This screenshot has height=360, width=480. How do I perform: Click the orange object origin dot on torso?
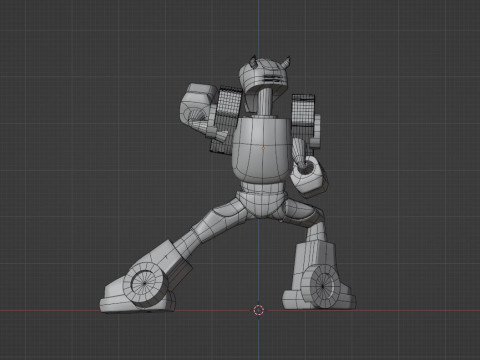coord(263,148)
